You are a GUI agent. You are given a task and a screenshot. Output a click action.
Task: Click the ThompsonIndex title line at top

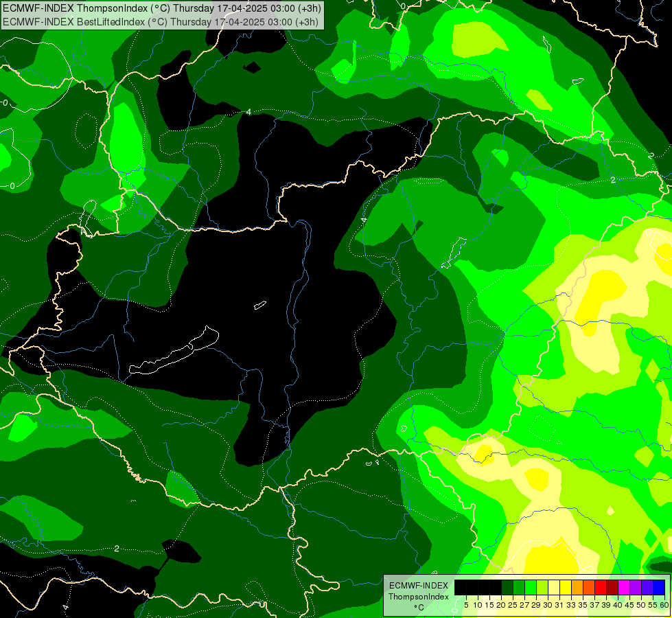point(162,8)
